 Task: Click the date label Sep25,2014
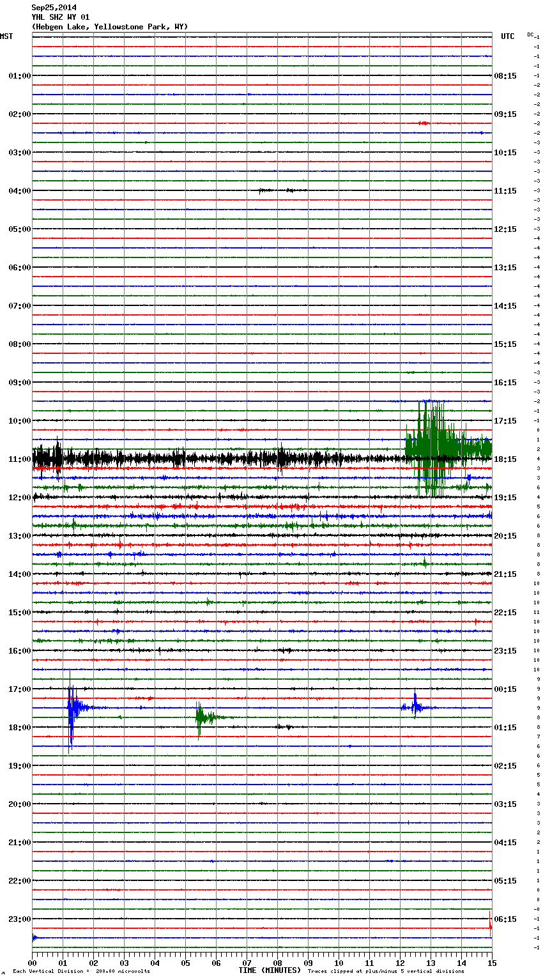pos(54,8)
